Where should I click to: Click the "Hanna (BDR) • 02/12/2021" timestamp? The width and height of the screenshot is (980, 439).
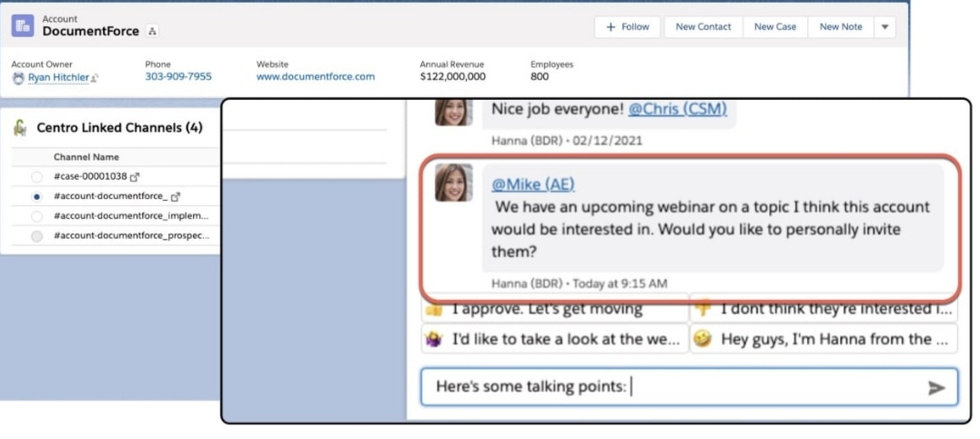point(566,141)
